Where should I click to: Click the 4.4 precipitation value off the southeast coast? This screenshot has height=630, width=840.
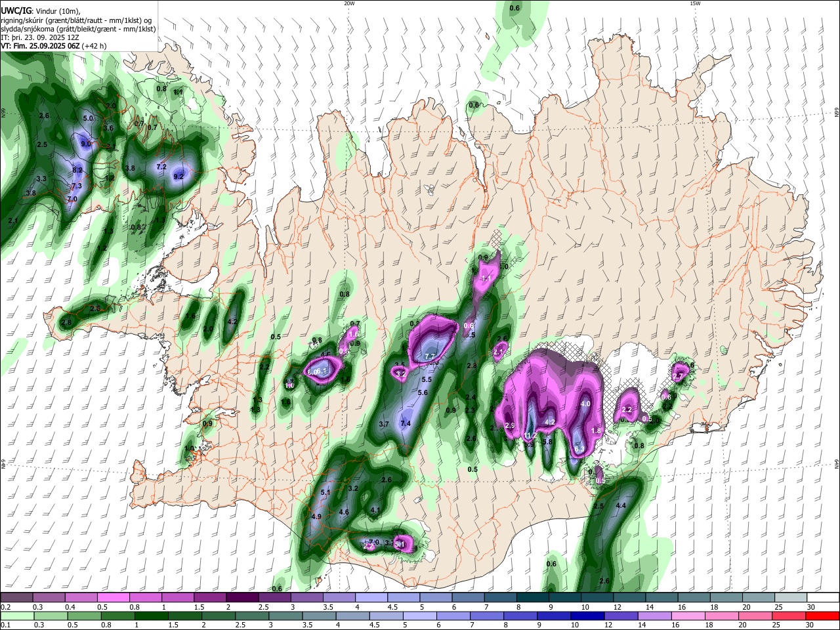(x=621, y=505)
